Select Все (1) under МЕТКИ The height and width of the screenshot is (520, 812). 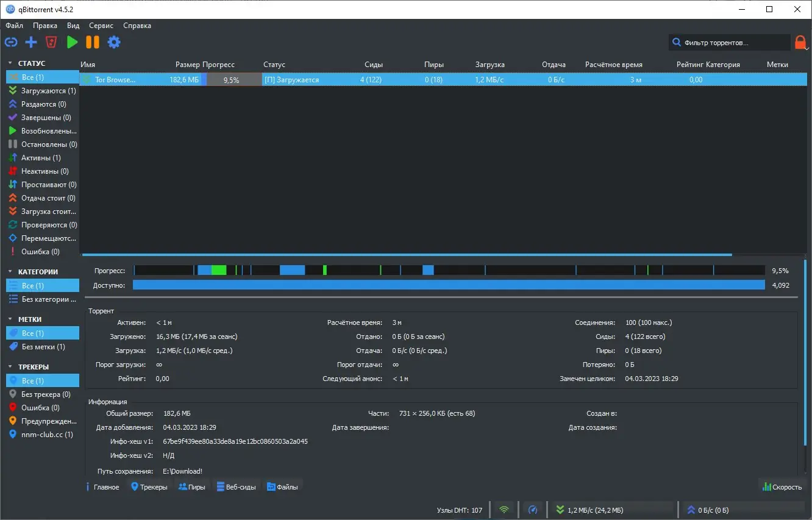[43, 333]
